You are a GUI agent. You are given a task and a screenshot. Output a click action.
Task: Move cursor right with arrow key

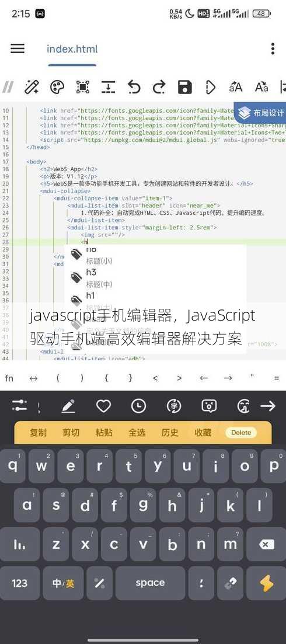point(228,378)
